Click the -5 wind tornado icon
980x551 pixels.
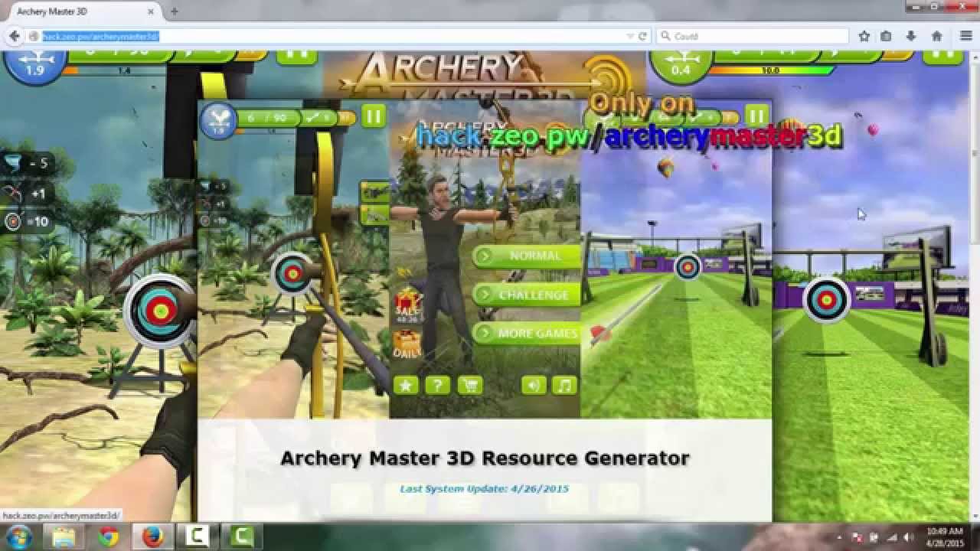[x=27, y=163]
